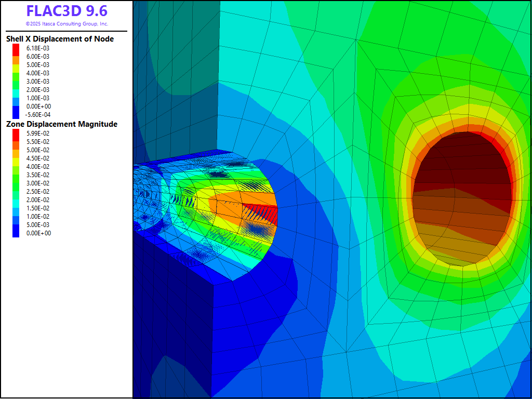Select the Zone Displacement Magnitude legend heading
This screenshot has height=399, width=532.
pos(61,124)
